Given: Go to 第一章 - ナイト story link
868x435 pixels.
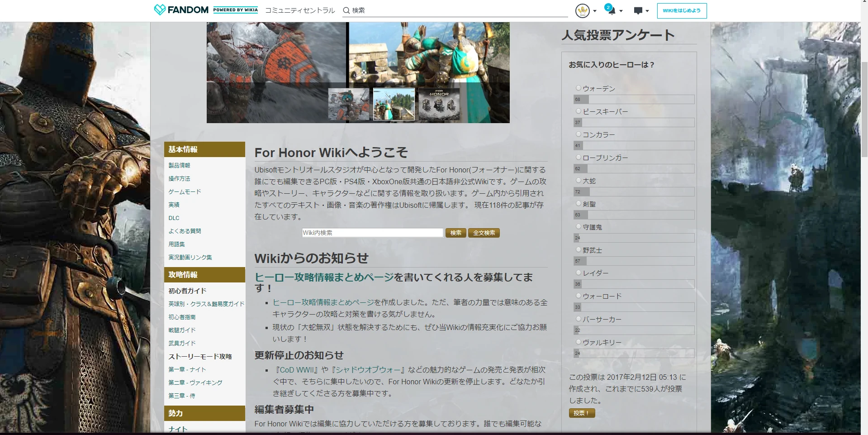Looking at the screenshot, I should pos(187,369).
